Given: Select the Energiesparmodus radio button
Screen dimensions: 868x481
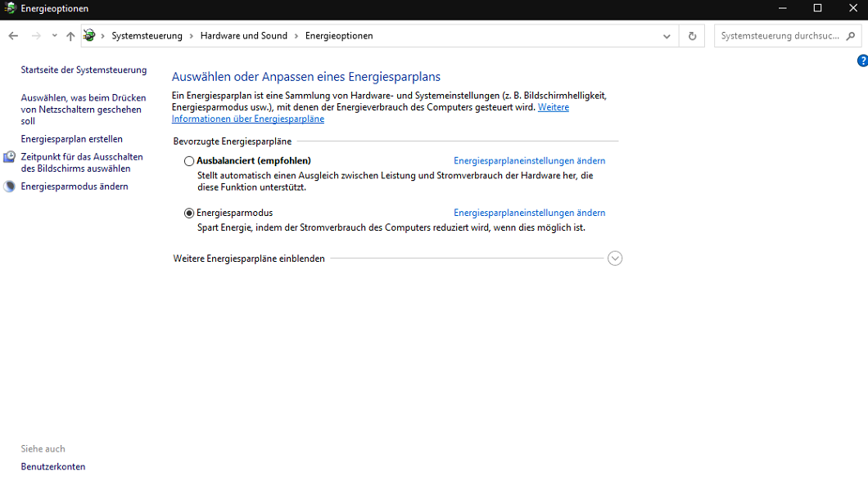Looking at the screenshot, I should [x=189, y=213].
